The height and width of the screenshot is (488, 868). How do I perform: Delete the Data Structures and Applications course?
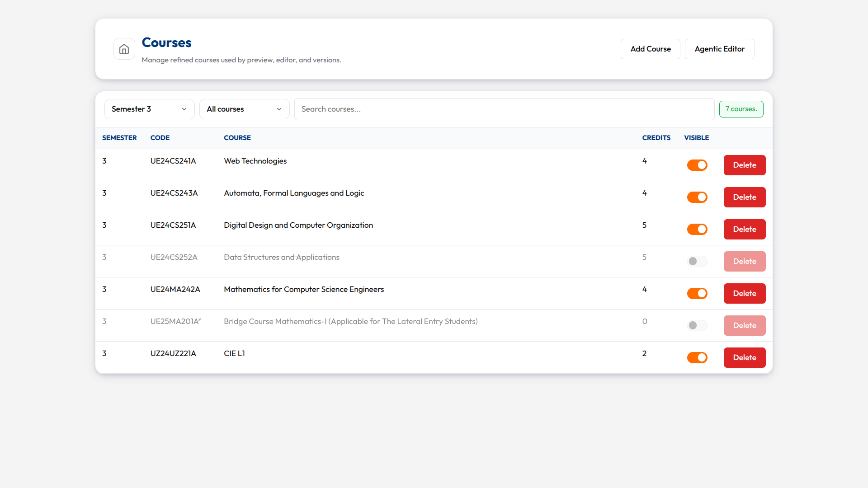click(x=744, y=261)
